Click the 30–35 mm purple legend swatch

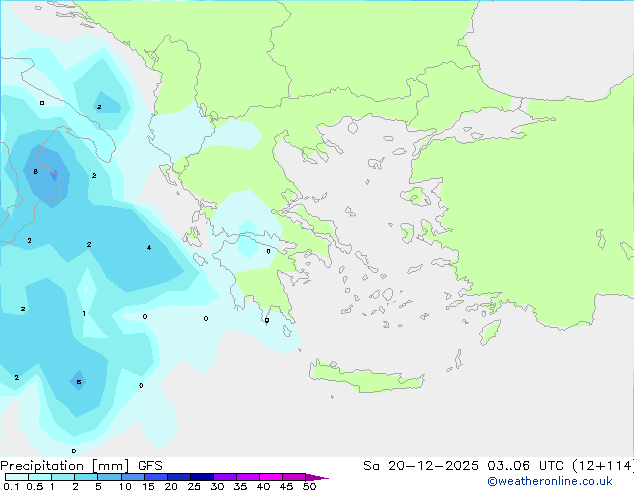pos(225,477)
